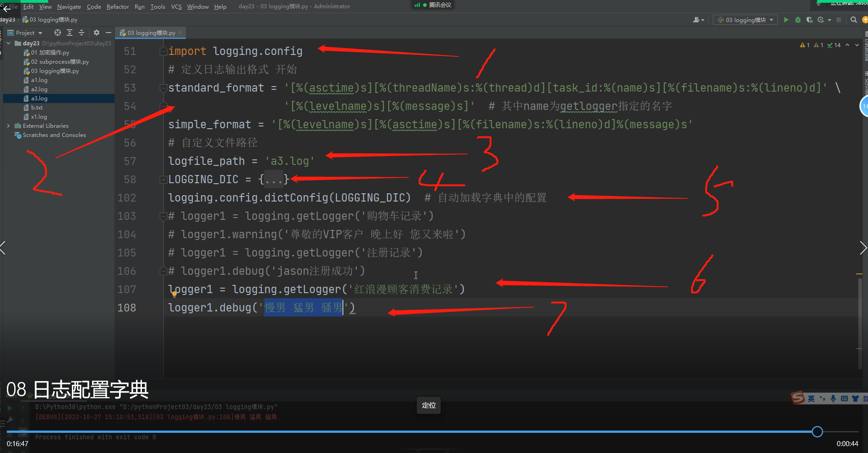Open the Help menu
The height and width of the screenshot is (453, 868).
[x=220, y=6]
